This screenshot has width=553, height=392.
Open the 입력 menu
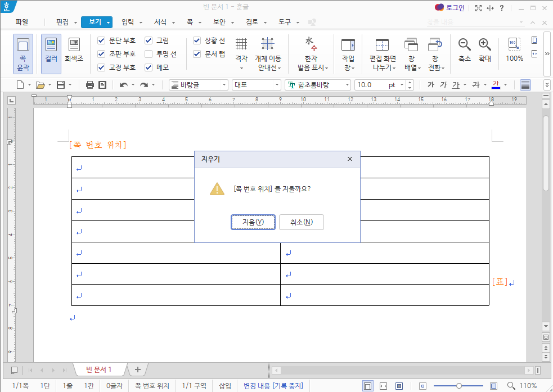coord(128,22)
